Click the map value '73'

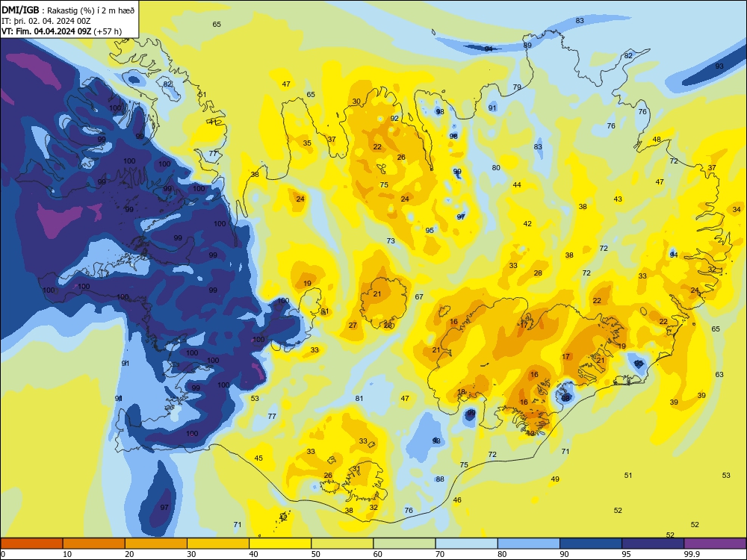391,241
